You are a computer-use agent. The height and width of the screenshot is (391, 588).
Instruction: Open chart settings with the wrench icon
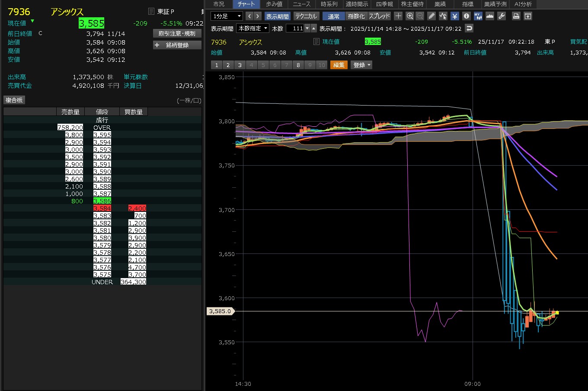click(x=502, y=16)
